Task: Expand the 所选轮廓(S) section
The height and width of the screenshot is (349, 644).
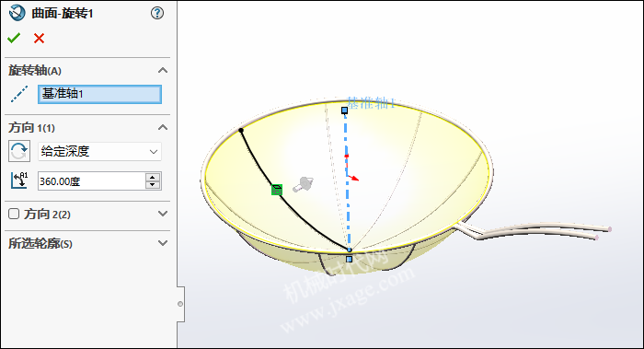Action: [163, 243]
